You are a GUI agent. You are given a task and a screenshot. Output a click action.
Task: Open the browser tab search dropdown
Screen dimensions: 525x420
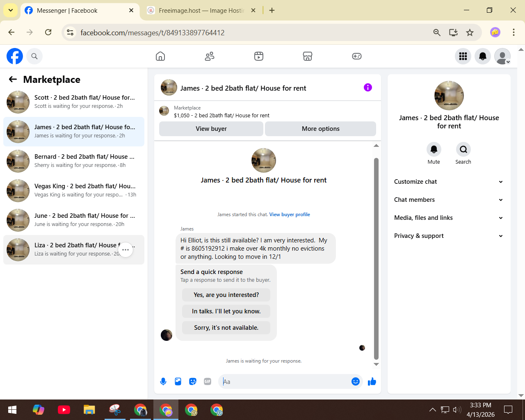point(11,10)
